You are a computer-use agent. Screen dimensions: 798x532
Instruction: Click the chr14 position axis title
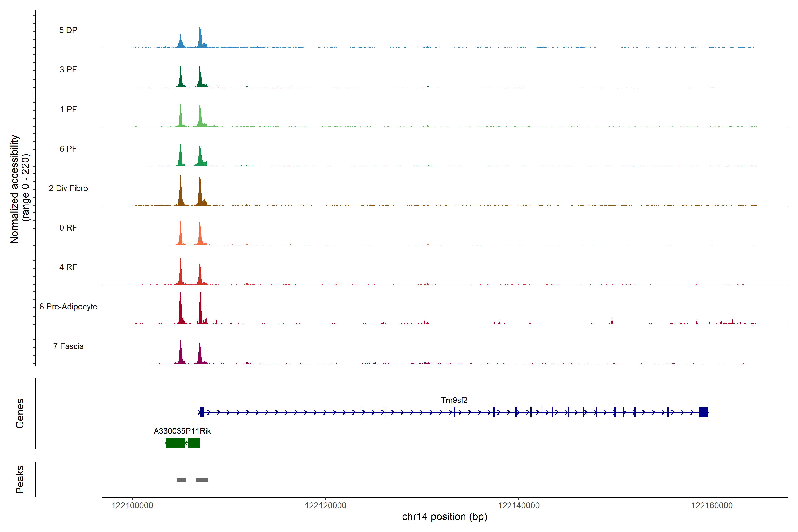tap(444, 517)
